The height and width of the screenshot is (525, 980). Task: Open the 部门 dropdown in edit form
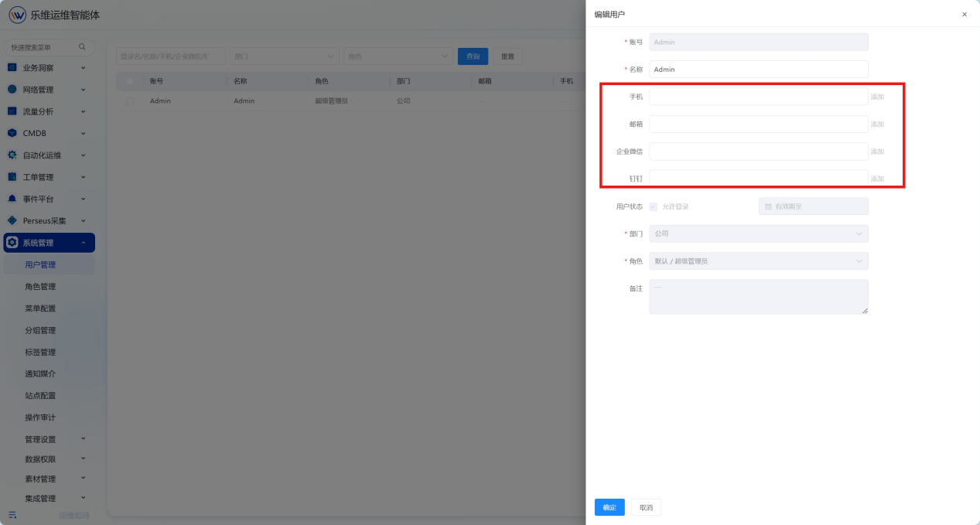coord(759,234)
